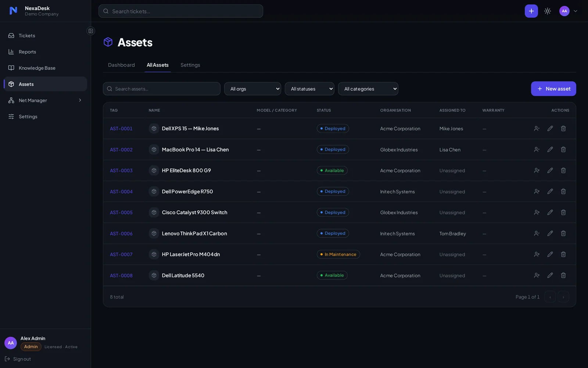Click the New asset button
The height and width of the screenshot is (368, 588).
pos(553,89)
